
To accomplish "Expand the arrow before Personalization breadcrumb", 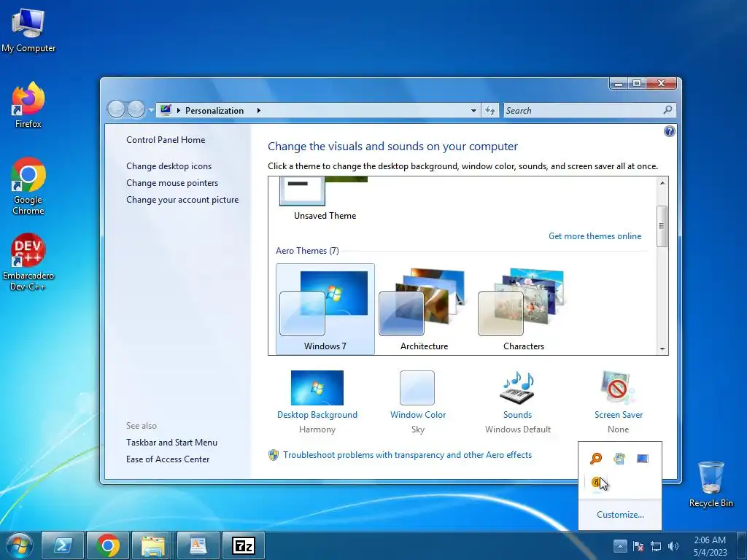I will (178, 111).
